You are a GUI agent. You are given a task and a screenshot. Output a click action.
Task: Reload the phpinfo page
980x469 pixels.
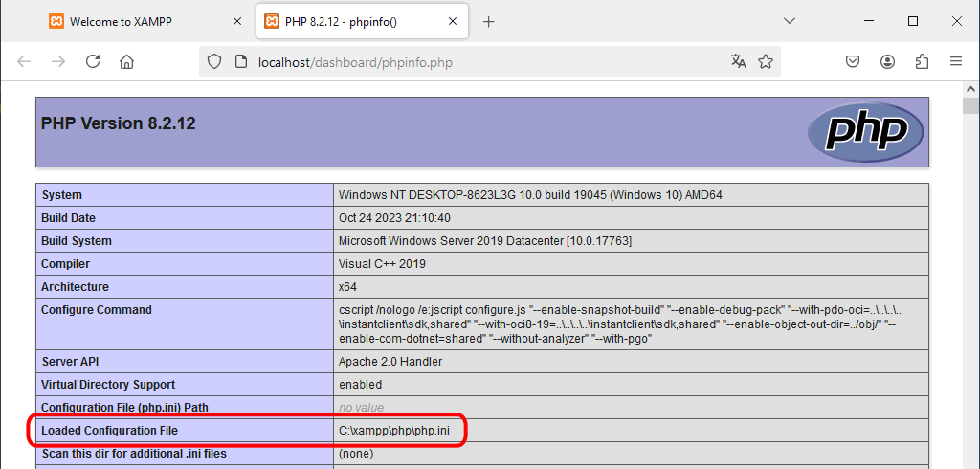coord(93,61)
